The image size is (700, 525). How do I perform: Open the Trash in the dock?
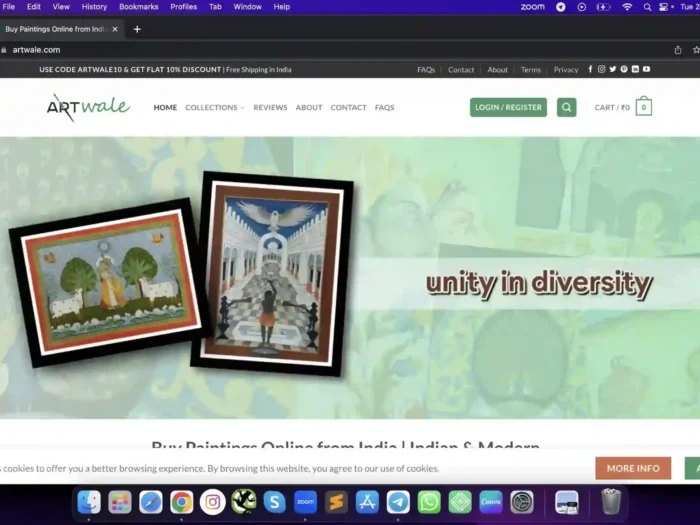(x=611, y=502)
